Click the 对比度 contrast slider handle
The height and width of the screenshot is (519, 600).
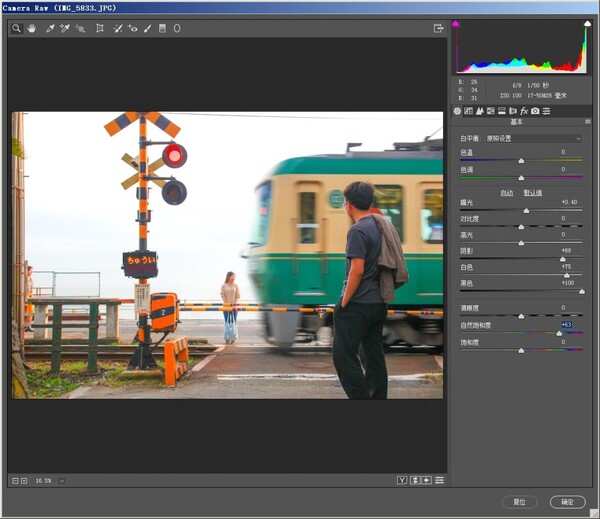click(521, 227)
